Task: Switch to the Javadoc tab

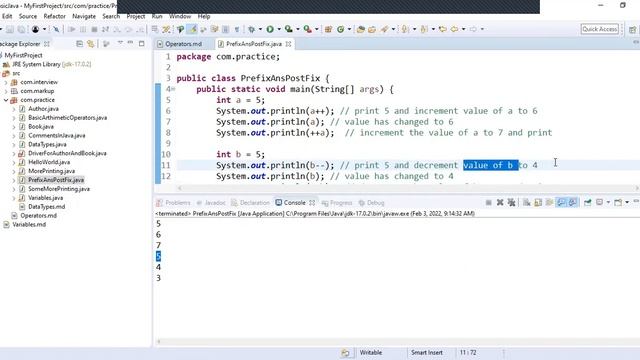Action: (211, 202)
